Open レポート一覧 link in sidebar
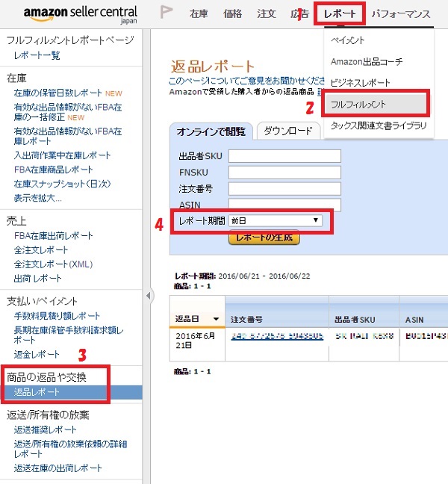448x484 pixels. [37, 55]
